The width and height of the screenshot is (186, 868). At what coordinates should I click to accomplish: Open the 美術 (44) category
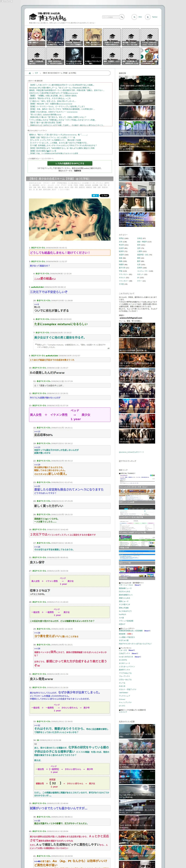pyautogui.click(x=141, y=258)
